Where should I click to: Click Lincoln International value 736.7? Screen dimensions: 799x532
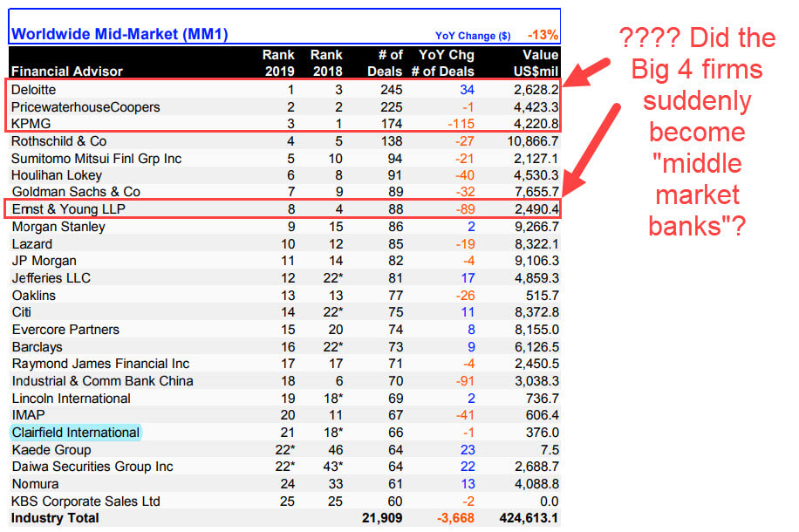[x=543, y=399]
